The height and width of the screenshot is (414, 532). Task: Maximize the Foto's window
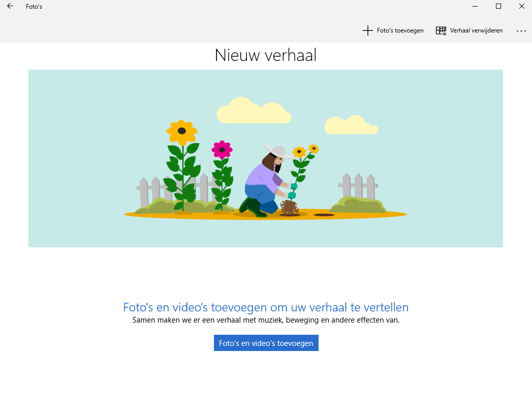[x=498, y=7]
